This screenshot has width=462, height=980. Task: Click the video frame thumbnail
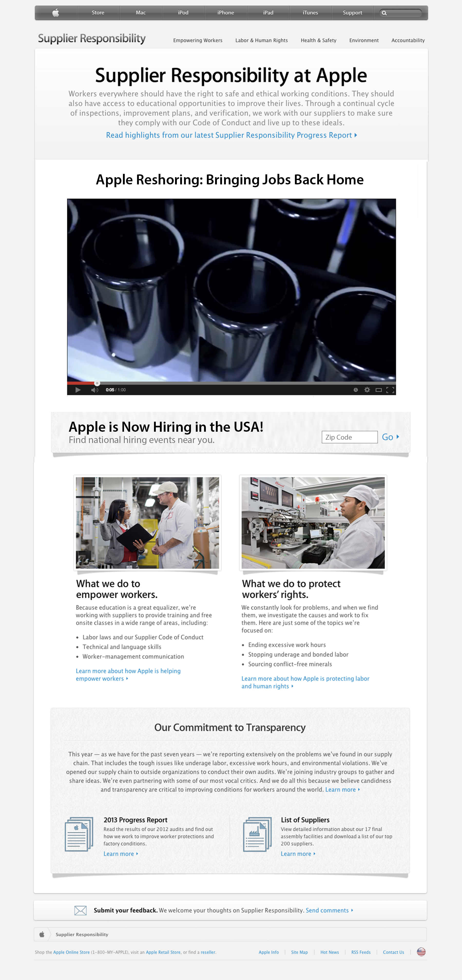coord(231,290)
